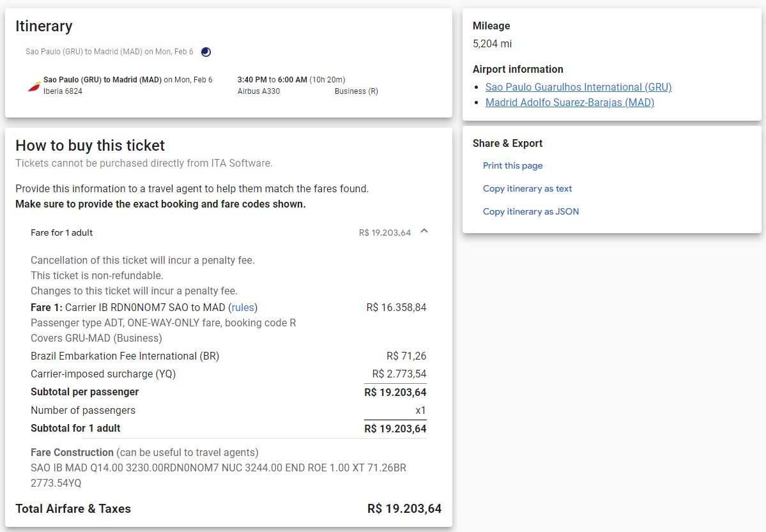The width and height of the screenshot is (766, 532).
Task: Click the Fare Construction code text
Action: point(218,475)
